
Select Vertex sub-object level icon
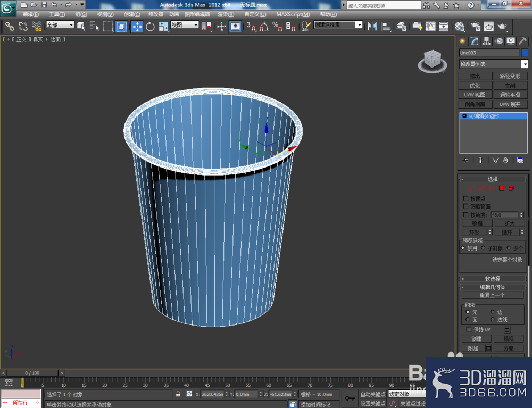[471, 188]
